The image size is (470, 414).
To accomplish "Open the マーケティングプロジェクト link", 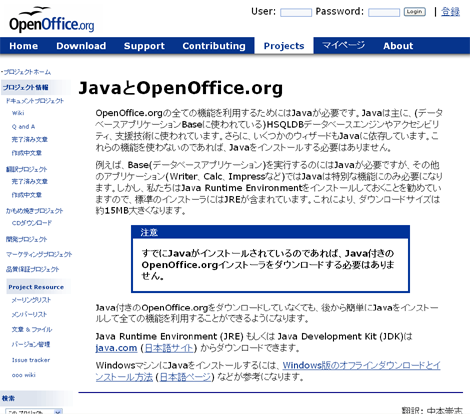I will coord(39,254).
